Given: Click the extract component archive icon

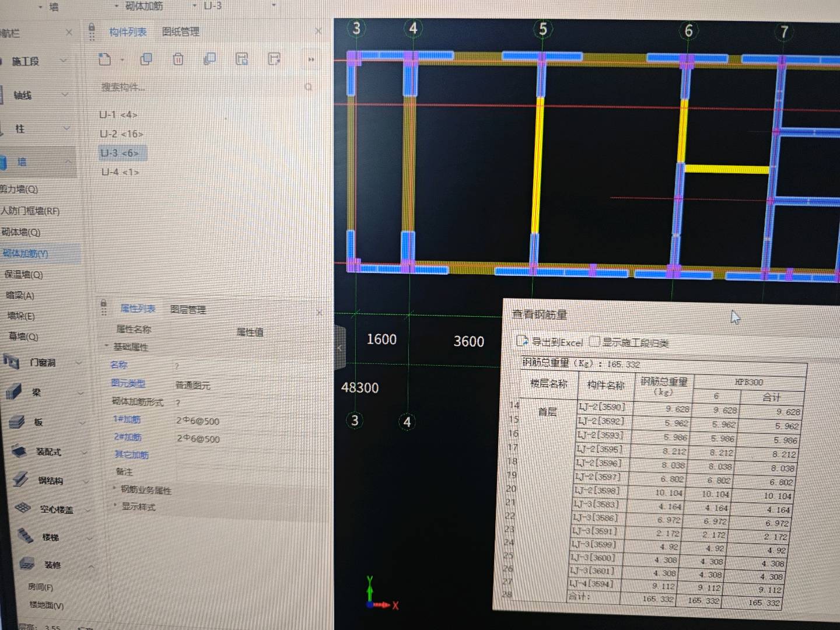Looking at the screenshot, I should (274, 59).
